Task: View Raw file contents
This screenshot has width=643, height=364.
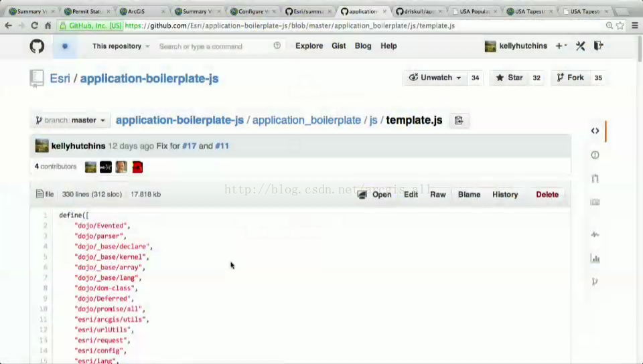Action: click(437, 195)
